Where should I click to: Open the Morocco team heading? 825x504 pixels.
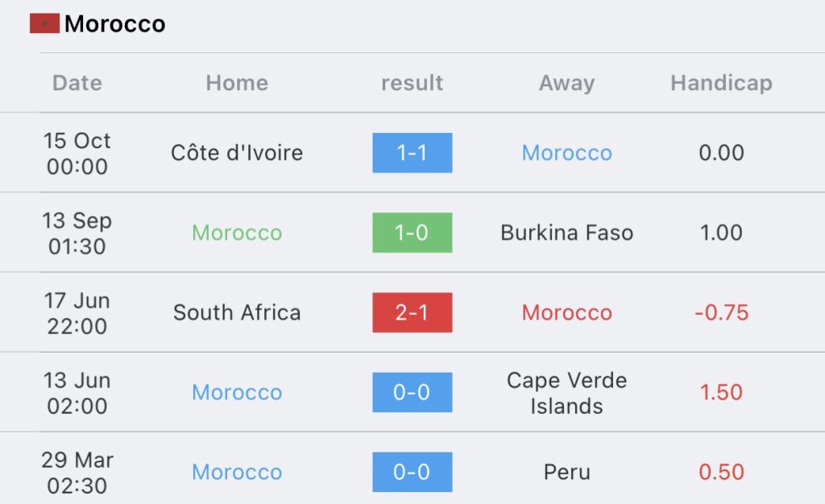(x=114, y=23)
